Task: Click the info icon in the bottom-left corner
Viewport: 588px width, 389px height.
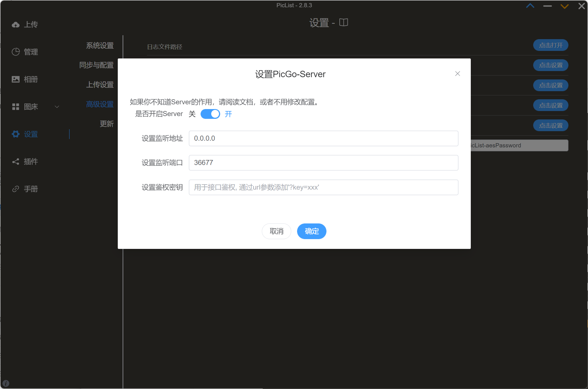Action: click(x=6, y=383)
